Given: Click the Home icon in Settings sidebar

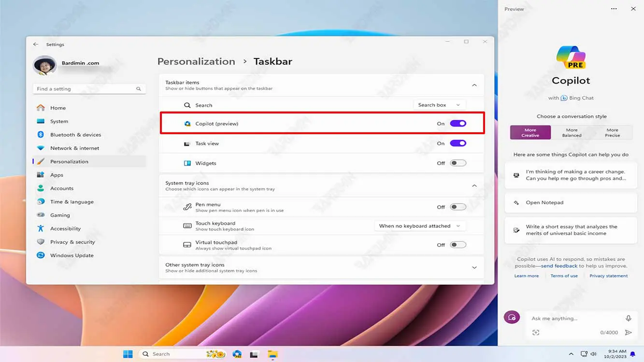Looking at the screenshot, I should 41,108.
